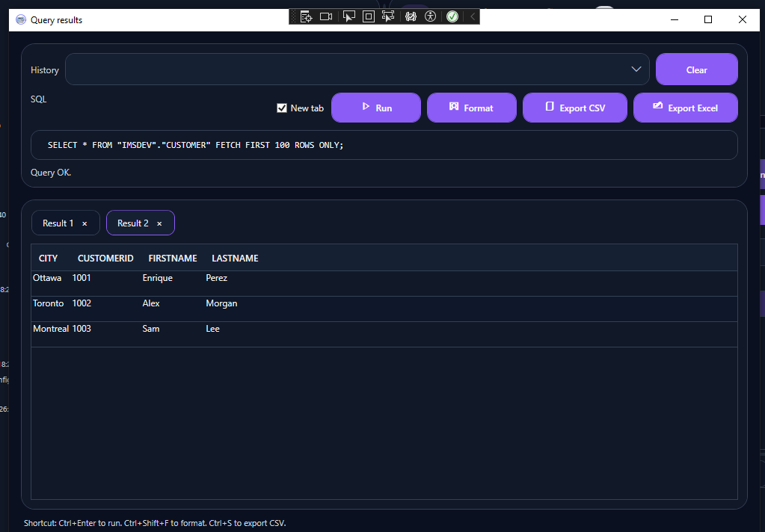Click customer ID 1002 cell

click(x=82, y=303)
